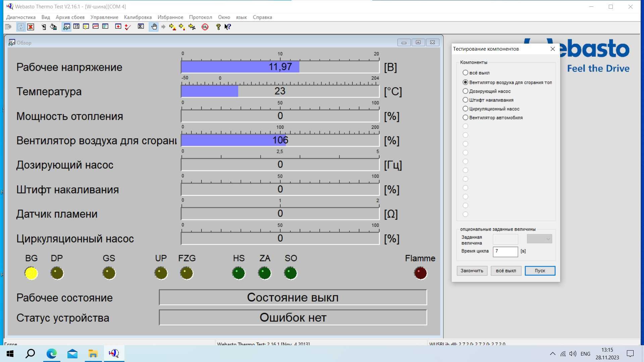Image resolution: width=644 pixels, height=362 pixels.
Task: Open the Протокол menu
Action: [x=201, y=17]
